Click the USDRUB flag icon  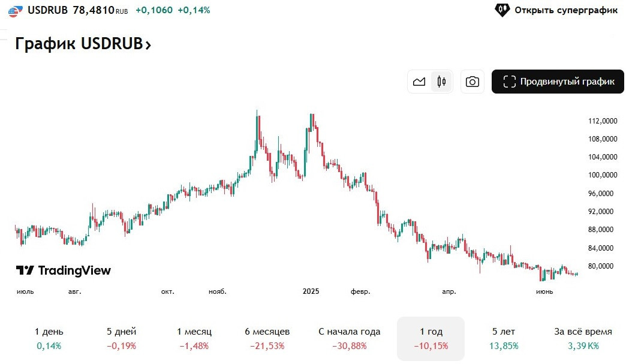click(15, 11)
